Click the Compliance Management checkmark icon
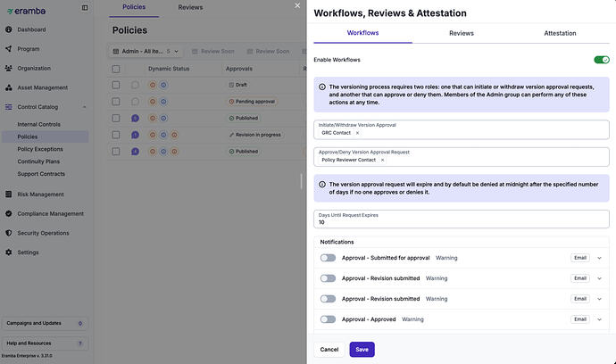 coord(9,213)
